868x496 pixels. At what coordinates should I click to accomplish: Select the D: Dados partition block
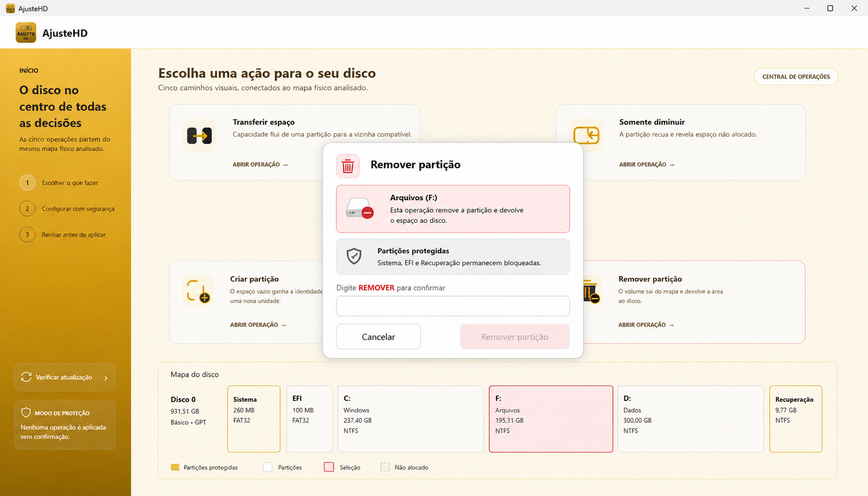[690, 419]
